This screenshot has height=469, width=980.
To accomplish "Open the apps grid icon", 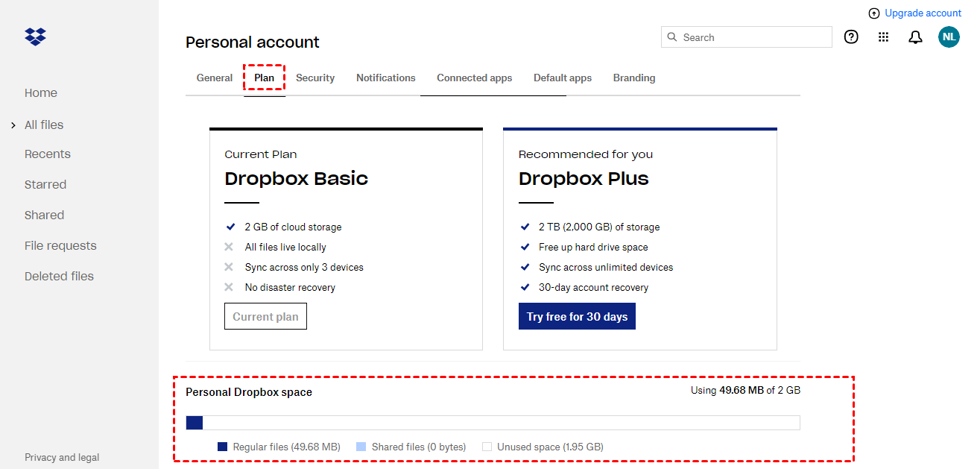I will pos(883,37).
